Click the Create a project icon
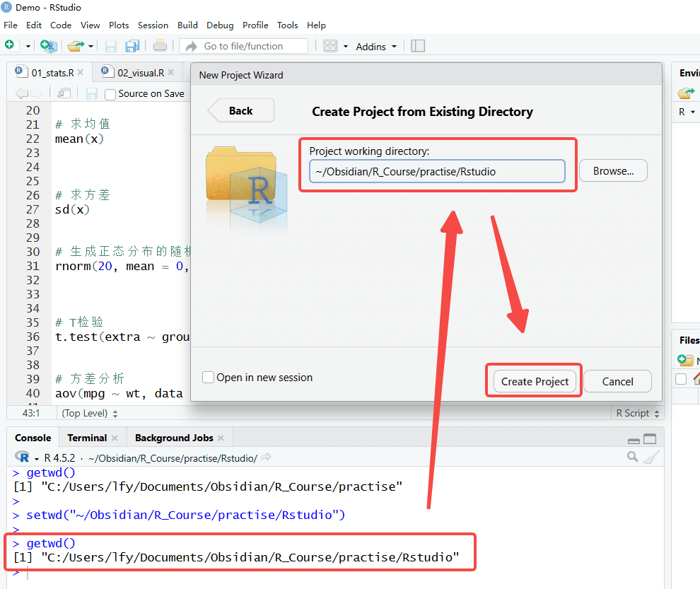Screen dimensions: 700x589 click(48, 46)
